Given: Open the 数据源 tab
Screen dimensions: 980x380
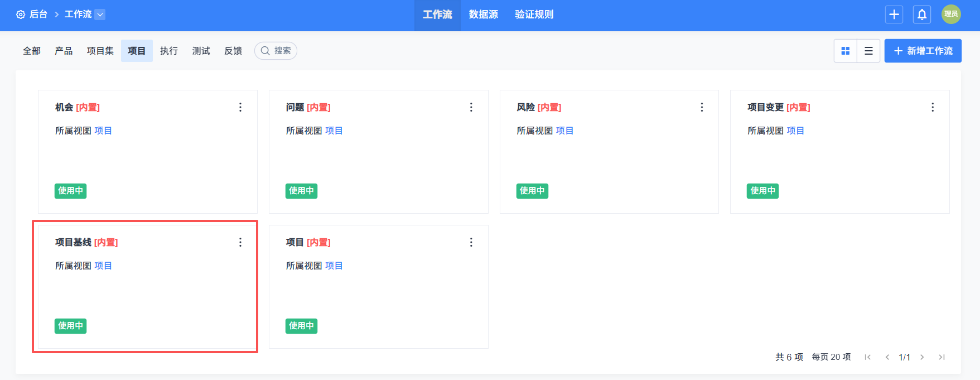Looking at the screenshot, I should pos(483,15).
